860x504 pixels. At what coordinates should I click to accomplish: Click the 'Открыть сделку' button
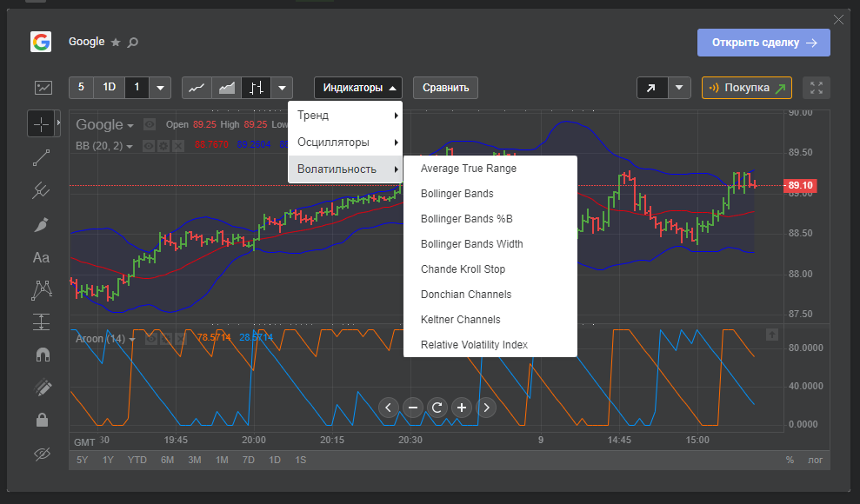(x=763, y=43)
